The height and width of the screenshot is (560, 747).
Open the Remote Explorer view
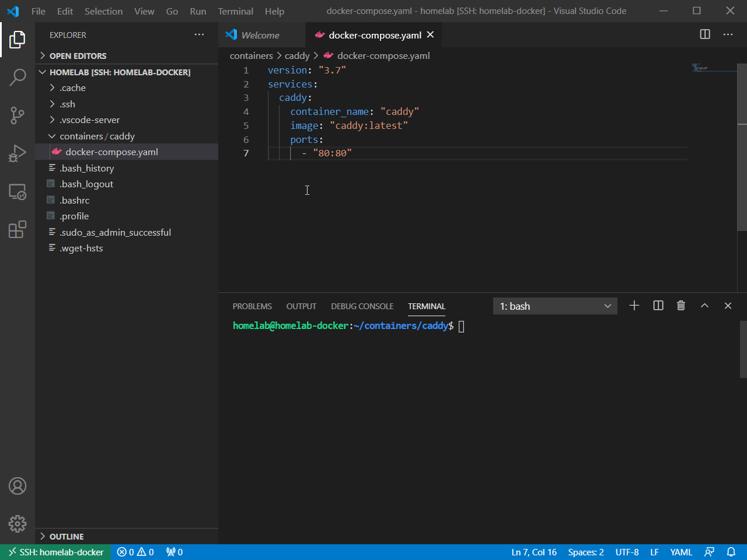[x=17, y=192]
